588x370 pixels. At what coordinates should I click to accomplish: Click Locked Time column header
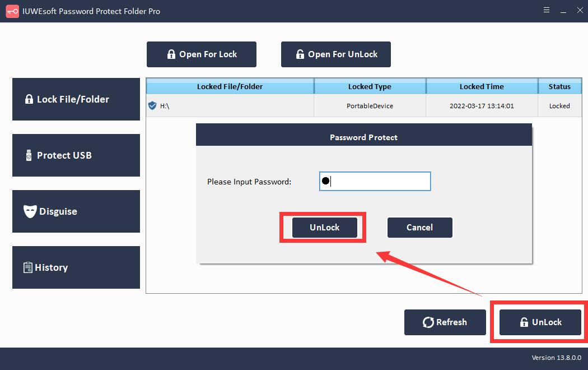[482, 87]
